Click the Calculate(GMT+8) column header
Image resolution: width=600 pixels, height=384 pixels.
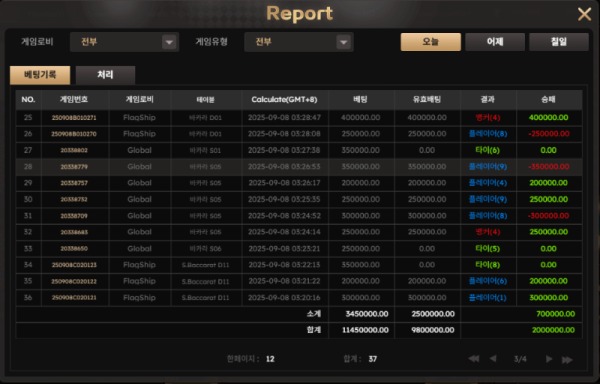[x=284, y=99]
